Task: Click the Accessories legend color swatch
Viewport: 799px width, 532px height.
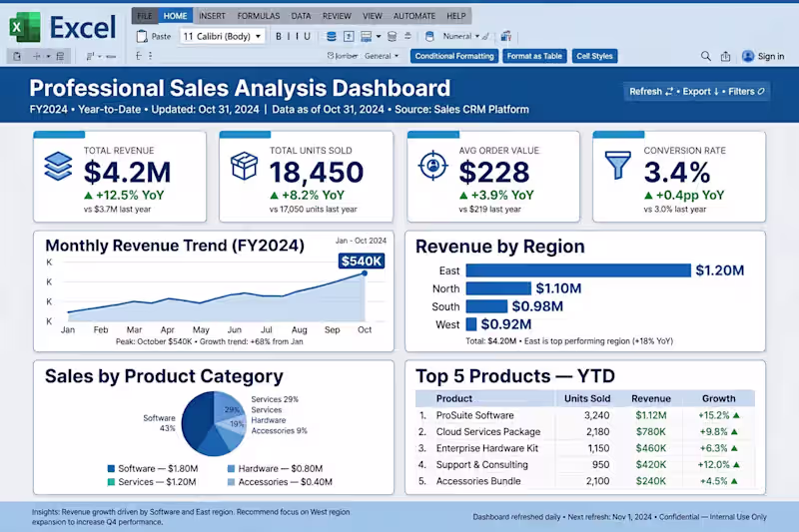Action: click(x=231, y=482)
